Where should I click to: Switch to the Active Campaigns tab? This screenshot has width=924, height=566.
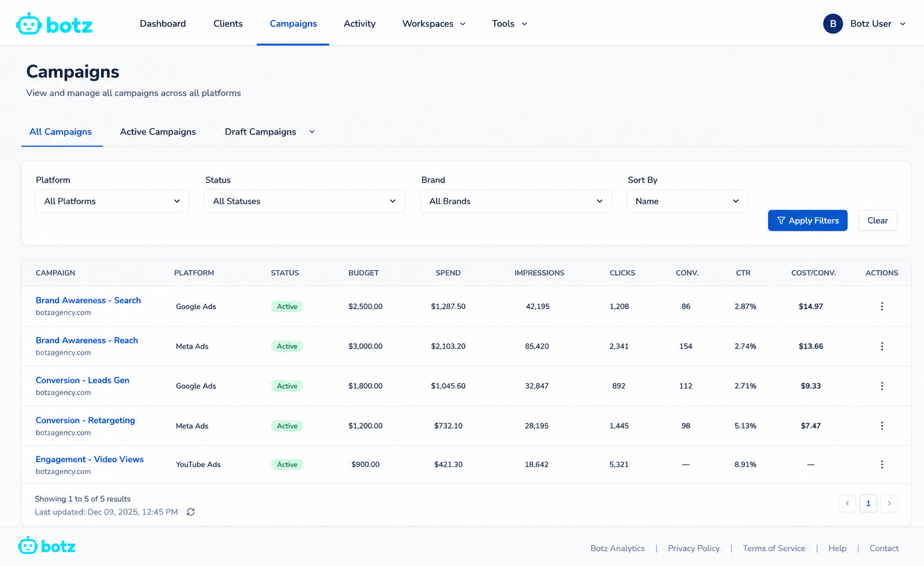click(x=158, y=132)
